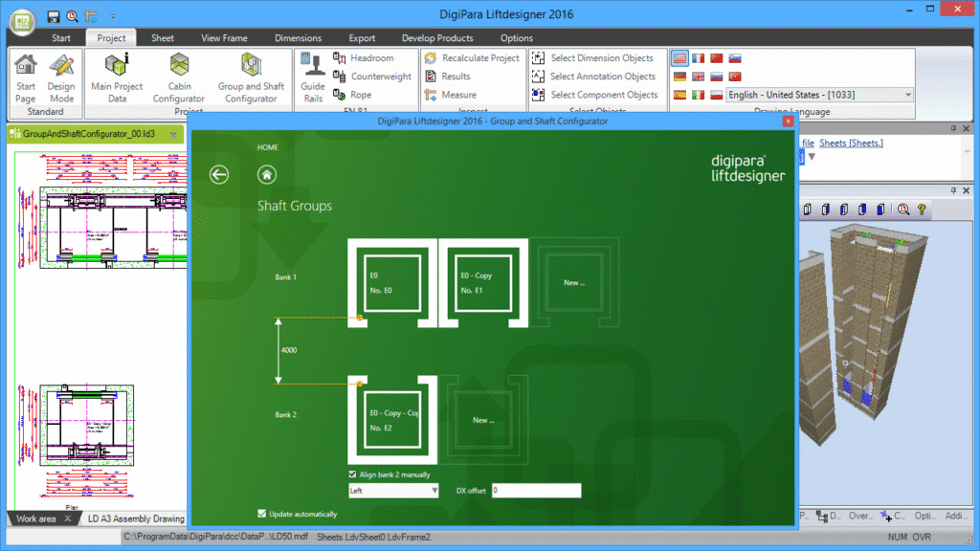Select the Turkish flag language
This screenshot has width=980, height=551.
click(735, 77)
